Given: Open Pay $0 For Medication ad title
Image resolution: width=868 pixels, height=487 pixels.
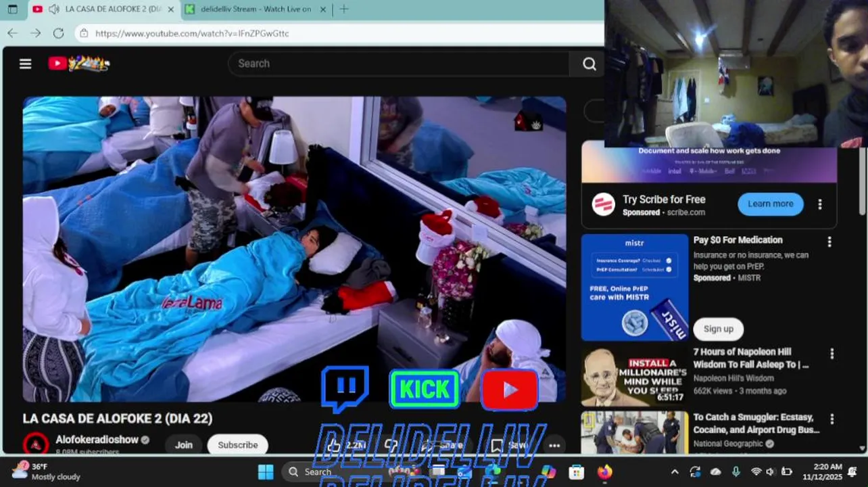Looking at the screenshot, I should (738, 240).
